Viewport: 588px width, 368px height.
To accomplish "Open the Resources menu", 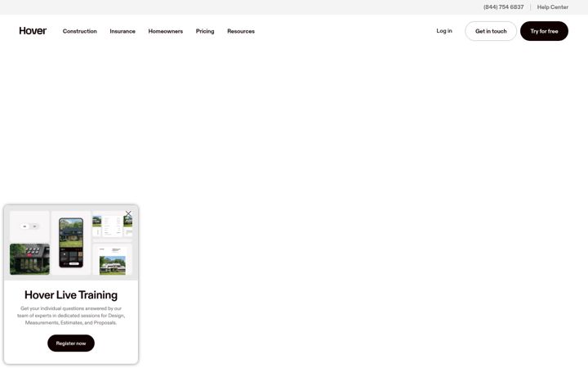I will pyautogui.click(x=241, y=31).
